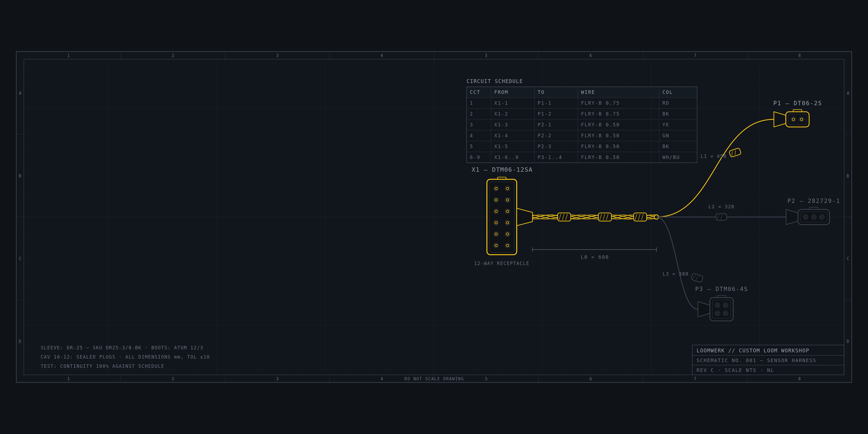
Task: Click the "CAV 10-12: SEALED PLUGS" note line
Action: [x=125, y=357]
